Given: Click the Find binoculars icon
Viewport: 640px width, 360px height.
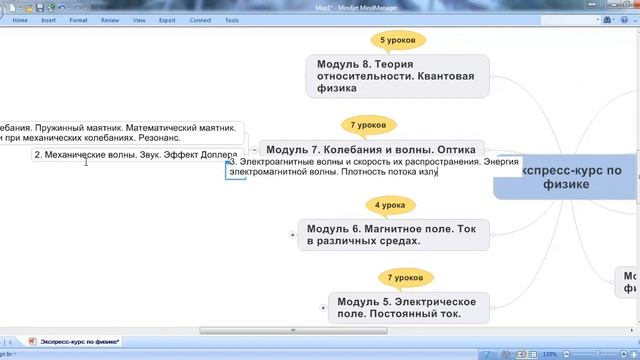Looking at the screenshot, I should 607,20.
